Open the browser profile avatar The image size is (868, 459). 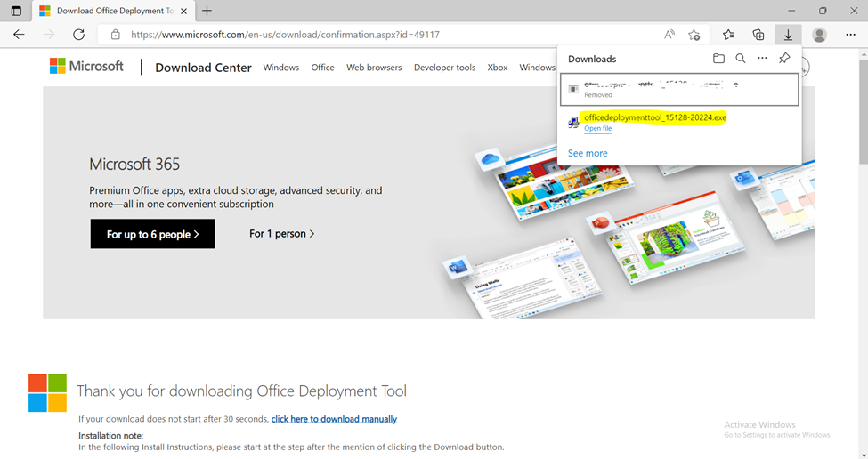tap(819, 35)
